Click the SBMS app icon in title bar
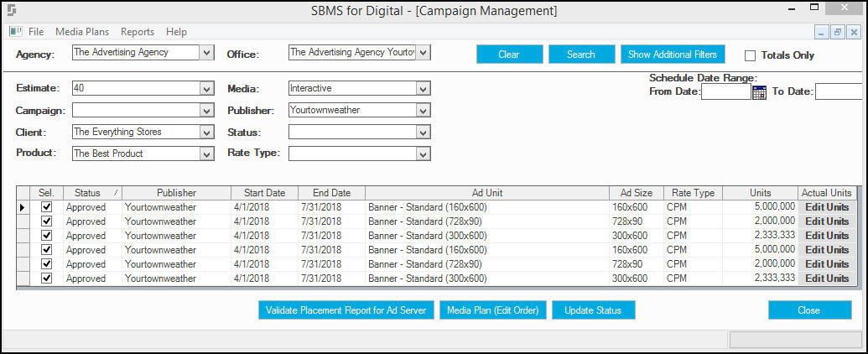The width and height of the screenshot is (868, 354). point(12,11)
